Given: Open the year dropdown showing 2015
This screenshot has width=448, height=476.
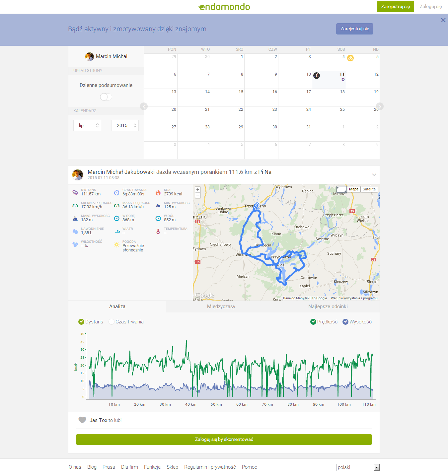Looking at the screenshot, I should (125, 125).
